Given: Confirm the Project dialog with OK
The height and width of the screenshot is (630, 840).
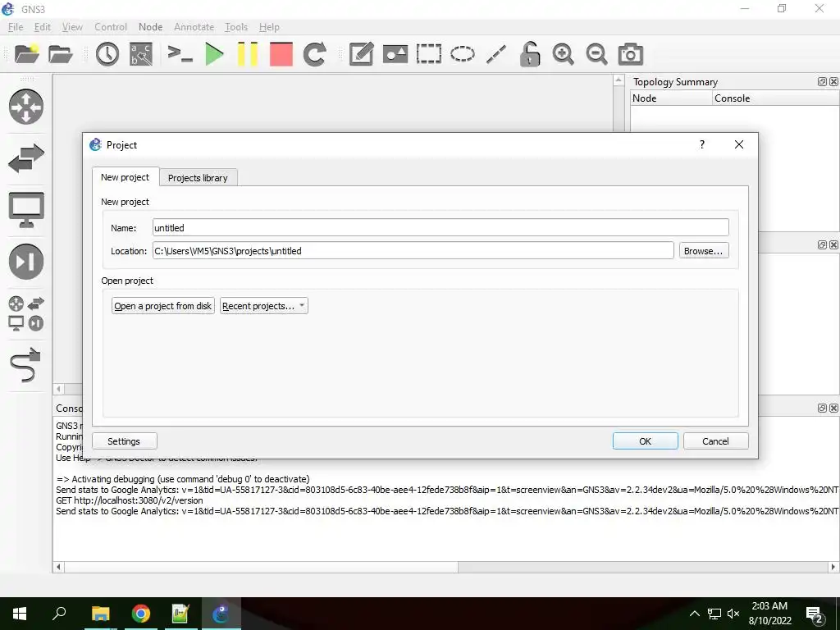Looking at the screenshot, I should pos(645,441).
